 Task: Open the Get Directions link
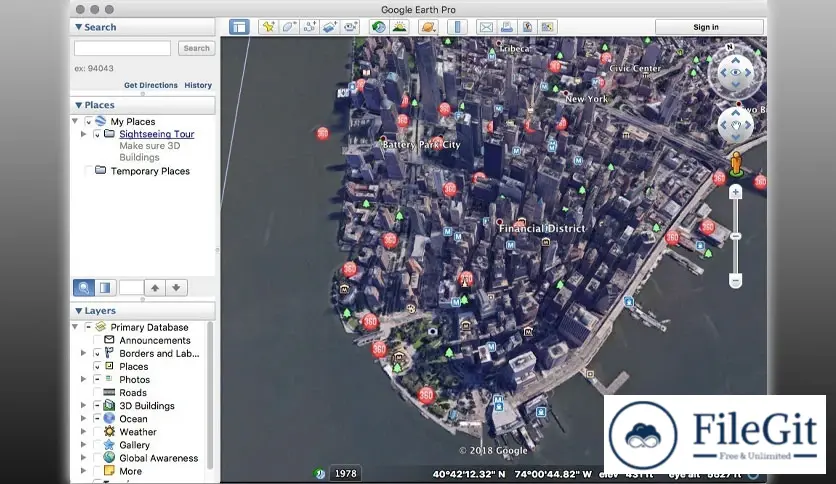click(x=151, y=85)
